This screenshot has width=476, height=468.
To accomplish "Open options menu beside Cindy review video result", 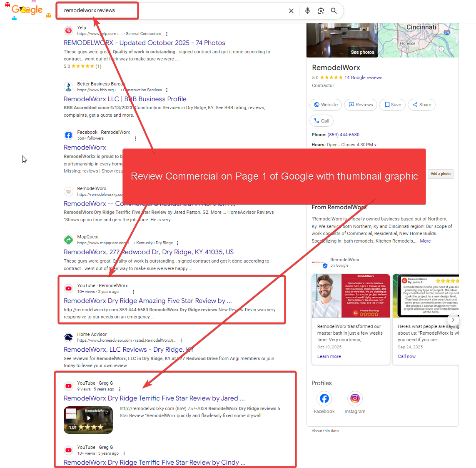I will [124, 453].
